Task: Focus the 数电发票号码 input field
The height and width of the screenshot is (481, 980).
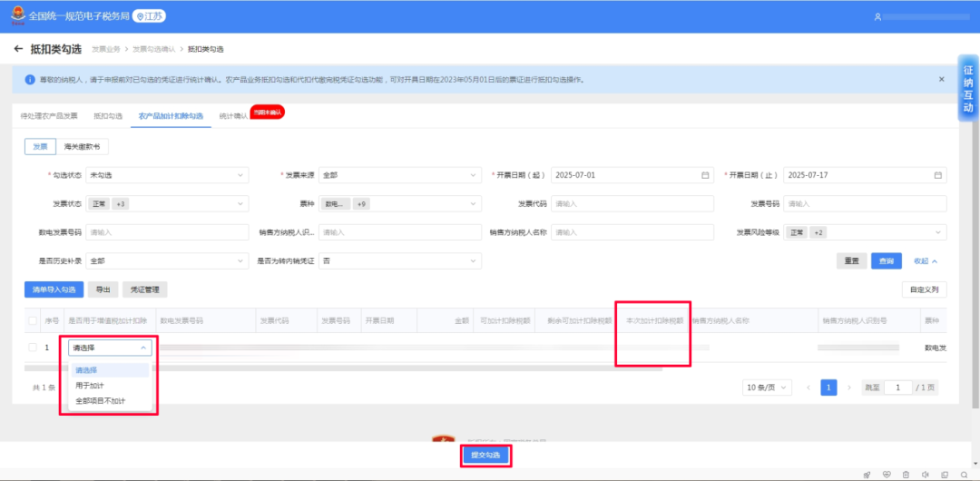Action: [x=167, y=232]
